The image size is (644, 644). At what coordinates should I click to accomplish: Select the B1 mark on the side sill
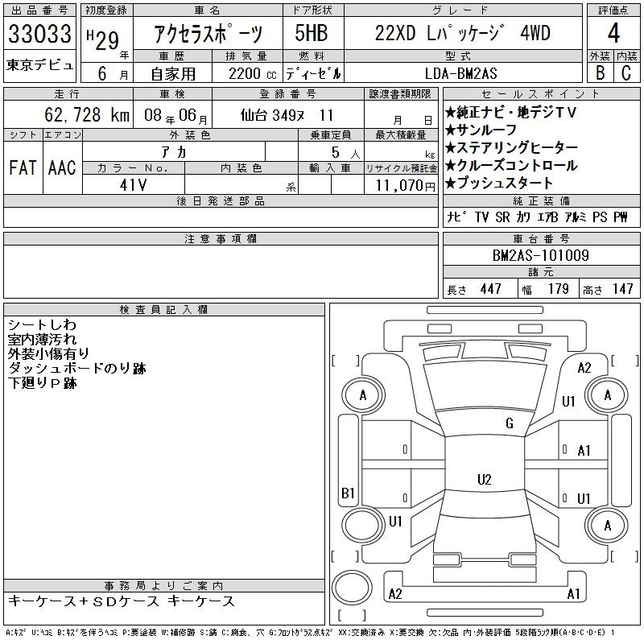coord(348,493)
